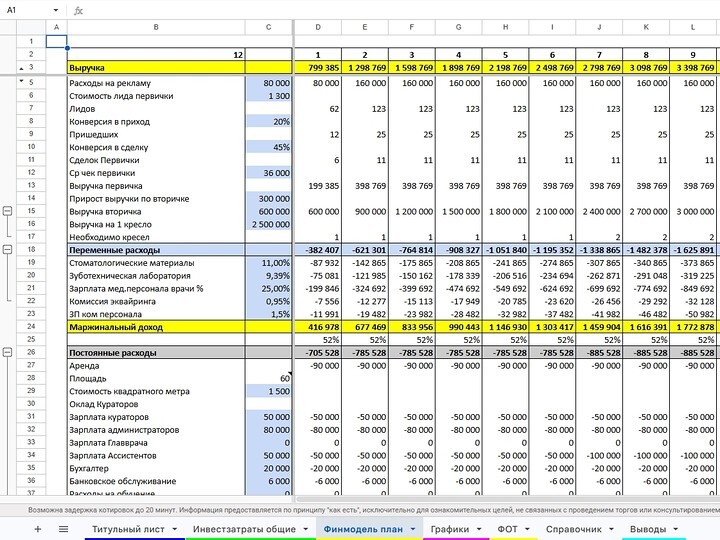Select Площадь value 60 cell
This screenshot has height=540, width=720.
(x=269, y=379)
